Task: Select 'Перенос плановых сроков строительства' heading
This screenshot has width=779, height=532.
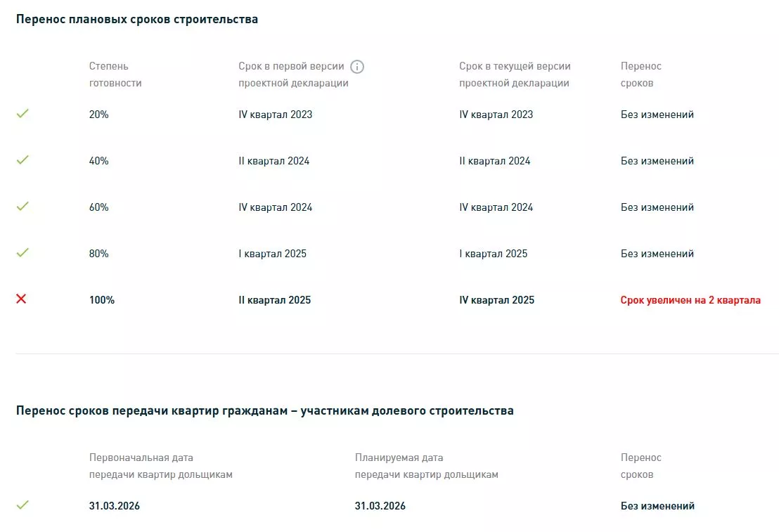Action: [x=137, y=20]
